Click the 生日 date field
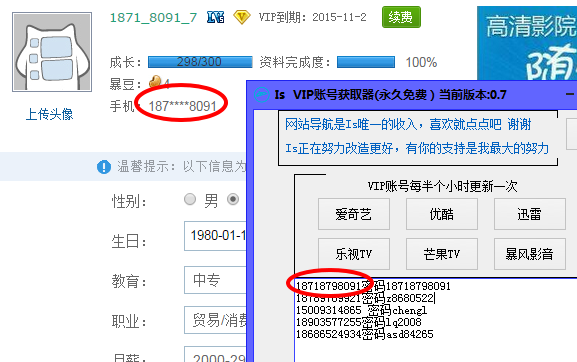 click(215, 236)
